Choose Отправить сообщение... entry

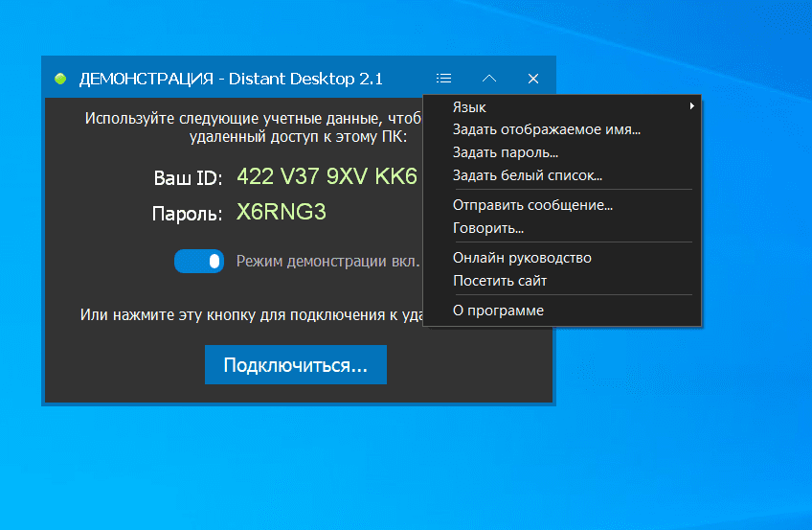(562, 205)
